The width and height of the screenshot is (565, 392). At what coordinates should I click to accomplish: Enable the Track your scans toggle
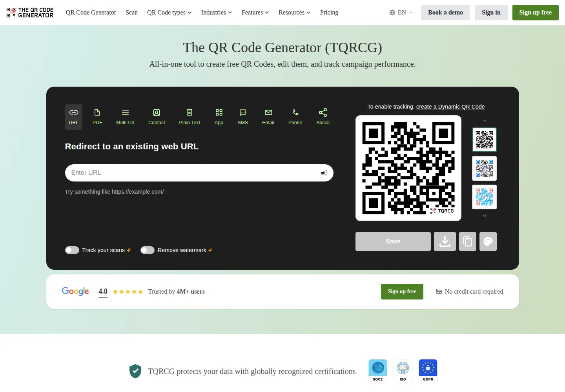(x=72, y=250)
